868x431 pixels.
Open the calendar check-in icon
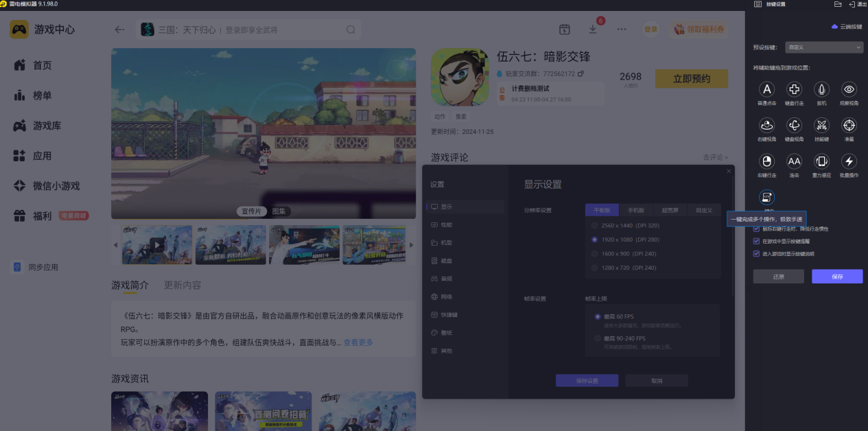(x=565, y=30)
